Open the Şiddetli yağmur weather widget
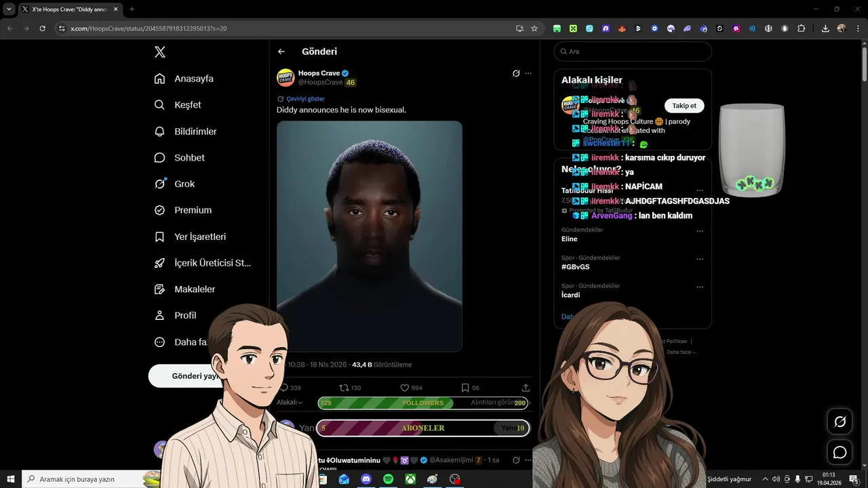Viewport: 868px width, 488px height. click(729, 479)
